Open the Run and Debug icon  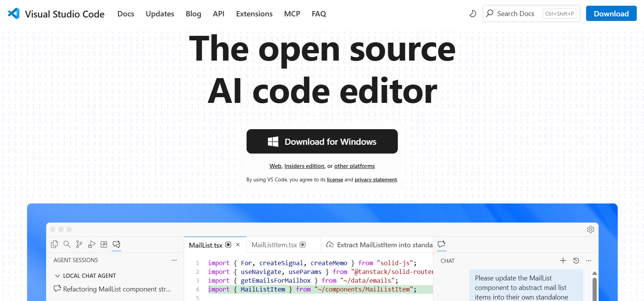tap(91, 244)
